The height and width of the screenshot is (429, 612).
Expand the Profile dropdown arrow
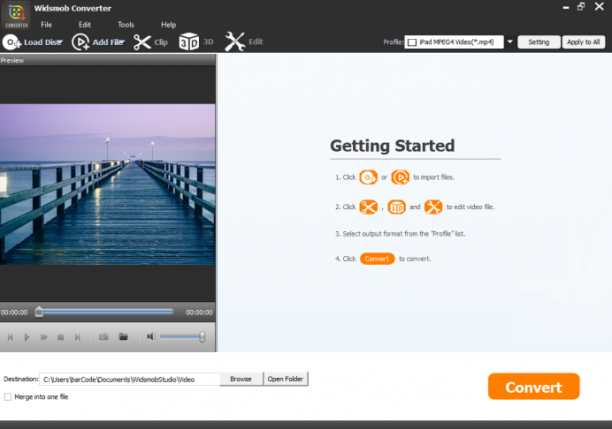[510, 42]
